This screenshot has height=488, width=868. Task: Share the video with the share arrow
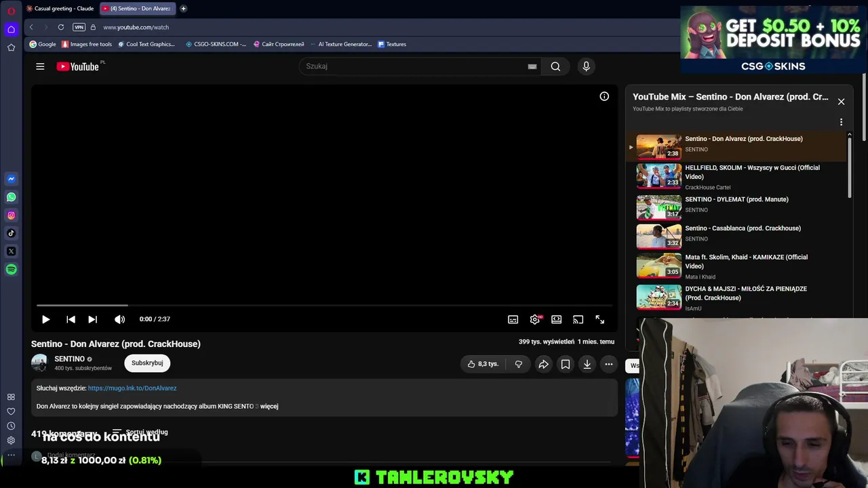(544, 364)
